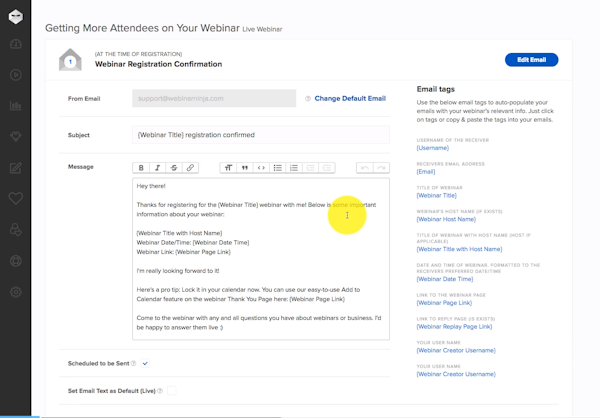Insert a hyperlink using the link icon
The height and width of the screenshot is (418, 600).
190,168
